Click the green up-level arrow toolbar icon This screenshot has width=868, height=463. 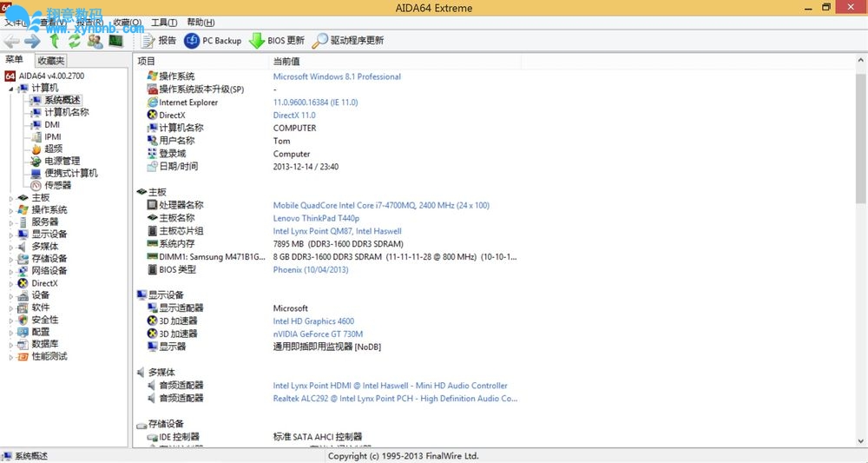(54, 41)
